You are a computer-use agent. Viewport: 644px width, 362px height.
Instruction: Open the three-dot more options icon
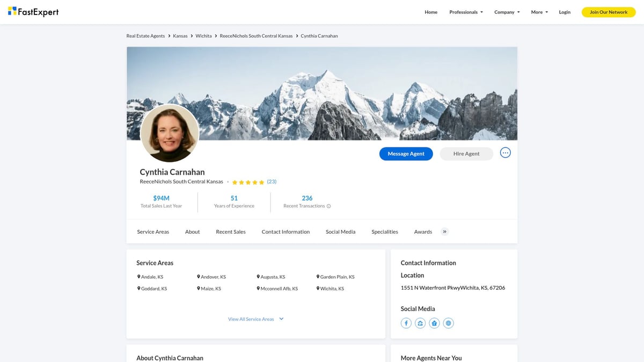pos(505,152)
